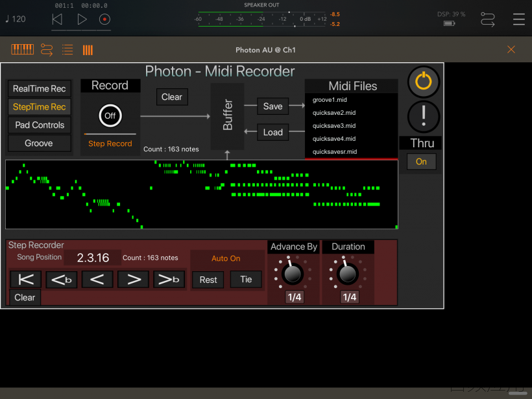The width and height of the screenshot is (532, 399).
Task: Click the 00:00.0 time readout
Action: (94, 5)
